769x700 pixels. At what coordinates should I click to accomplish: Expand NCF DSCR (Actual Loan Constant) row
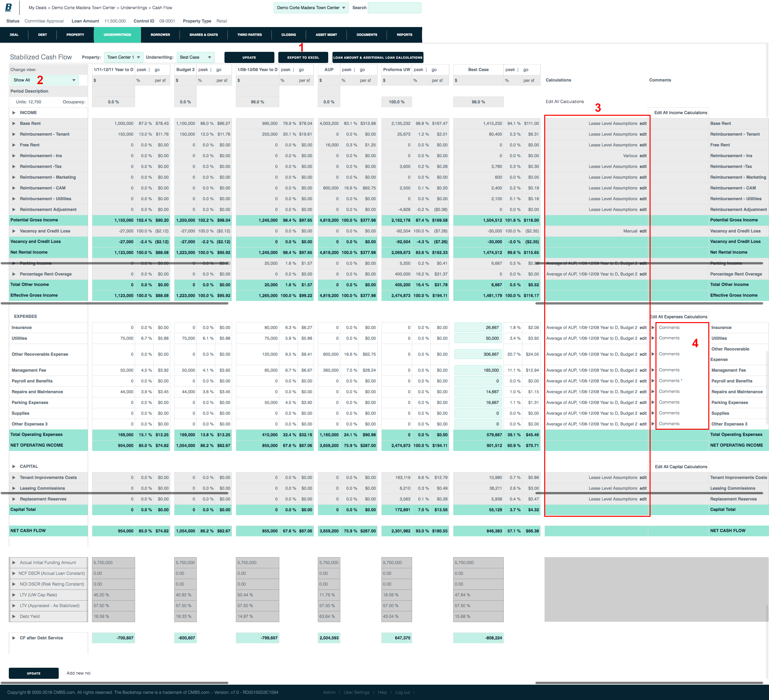point(14,573)
